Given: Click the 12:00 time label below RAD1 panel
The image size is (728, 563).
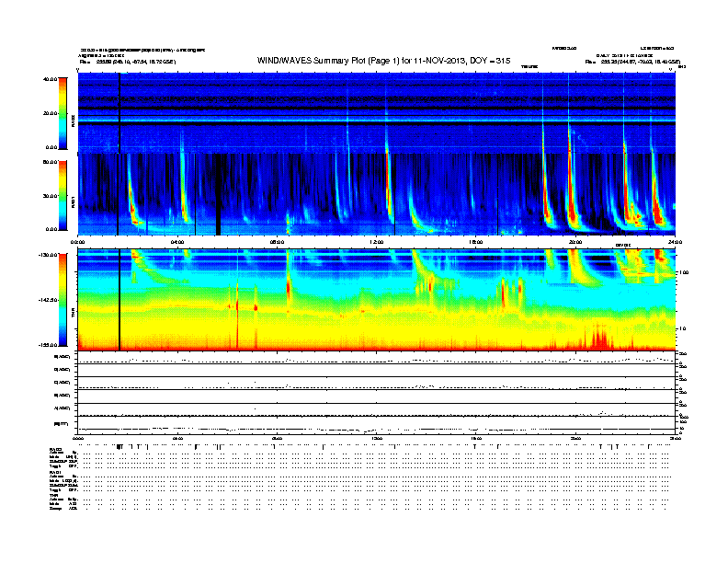Looking at the screenshot, I should pyautogui.click(x=377, y=242).
